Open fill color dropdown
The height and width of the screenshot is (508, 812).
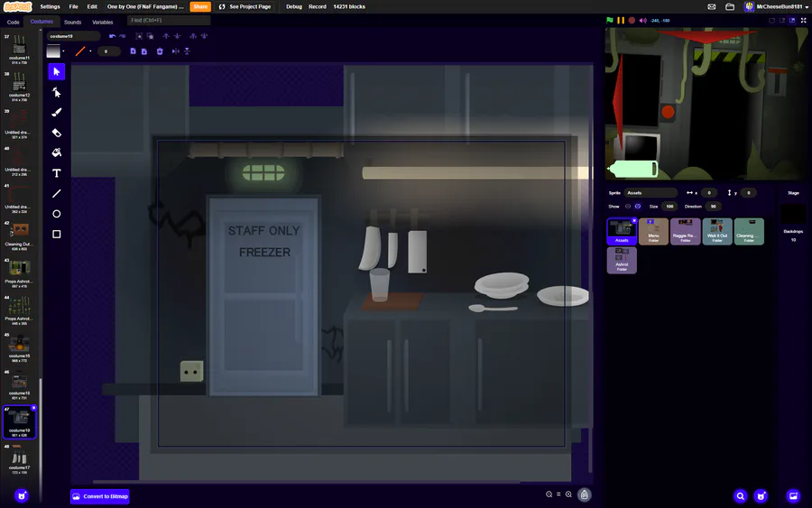coord(63,51)
